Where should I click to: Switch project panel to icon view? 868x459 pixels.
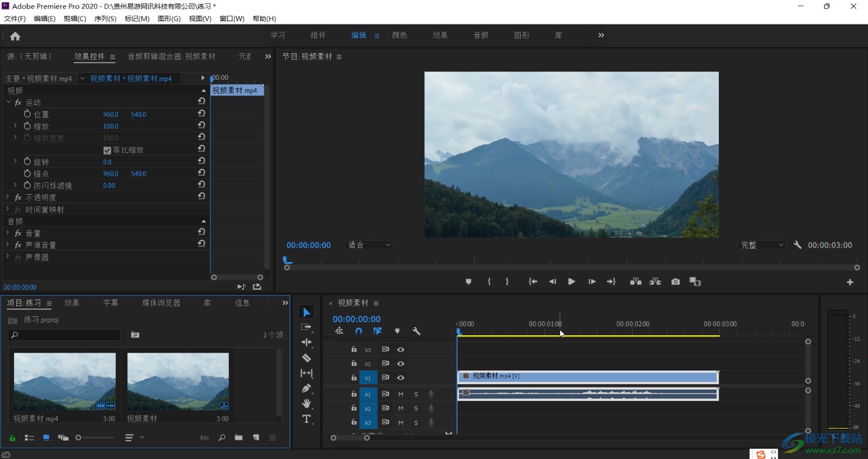tap(46, 437)
